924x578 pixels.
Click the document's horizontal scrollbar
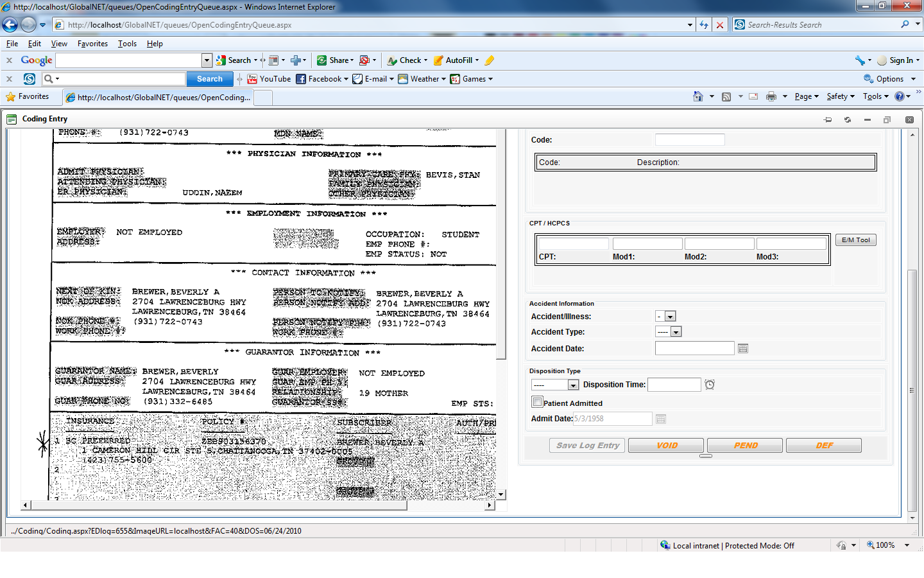[x=218, y=505]
